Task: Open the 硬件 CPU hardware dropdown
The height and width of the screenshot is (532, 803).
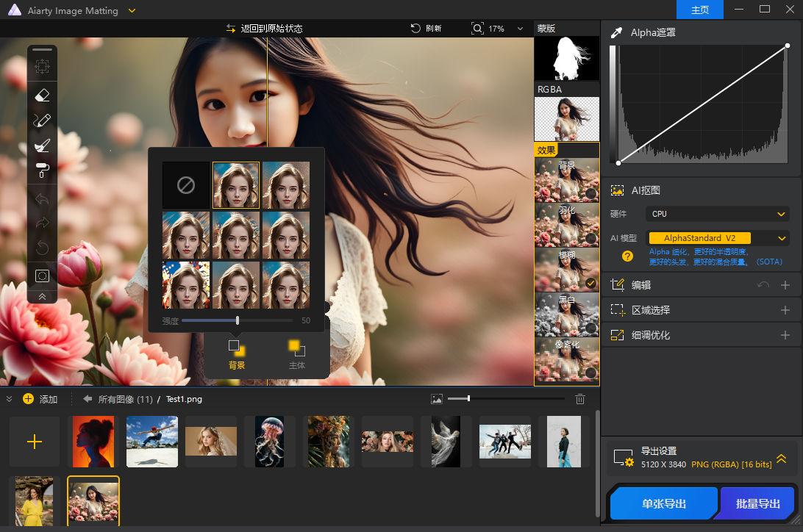Action: point(717,214)
